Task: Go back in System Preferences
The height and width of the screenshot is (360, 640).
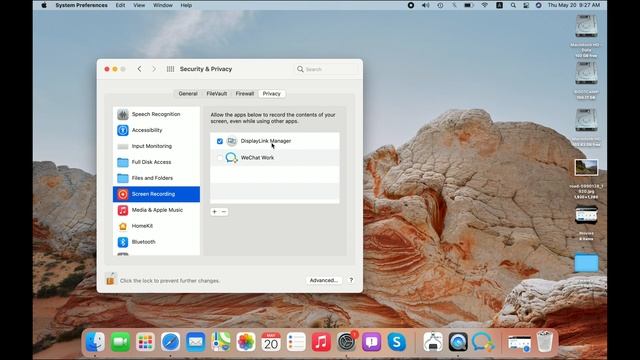Action: pyautogui.click(x=140, y=69)
